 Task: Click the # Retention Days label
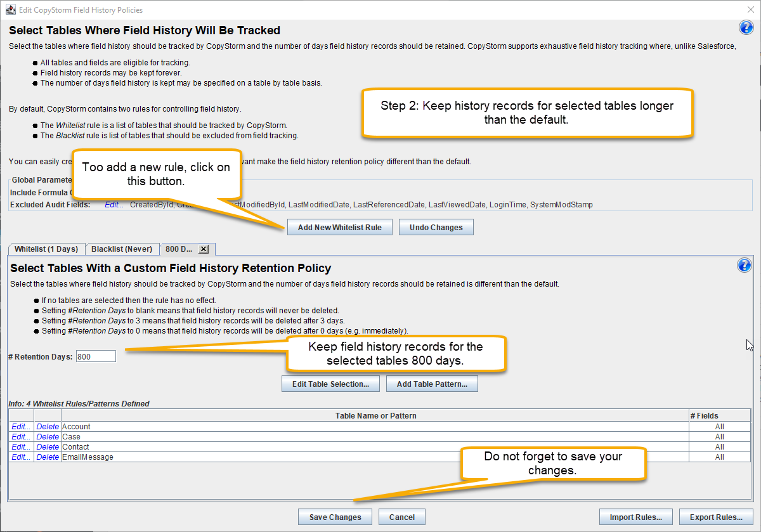(x=40, y=356)
